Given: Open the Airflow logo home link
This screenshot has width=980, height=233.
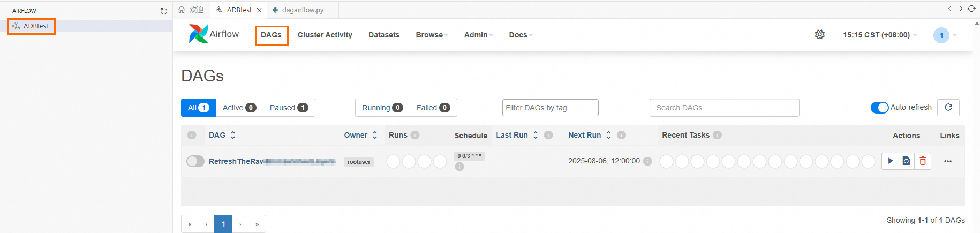Looking at the screenshot, I should click(214, 34).
